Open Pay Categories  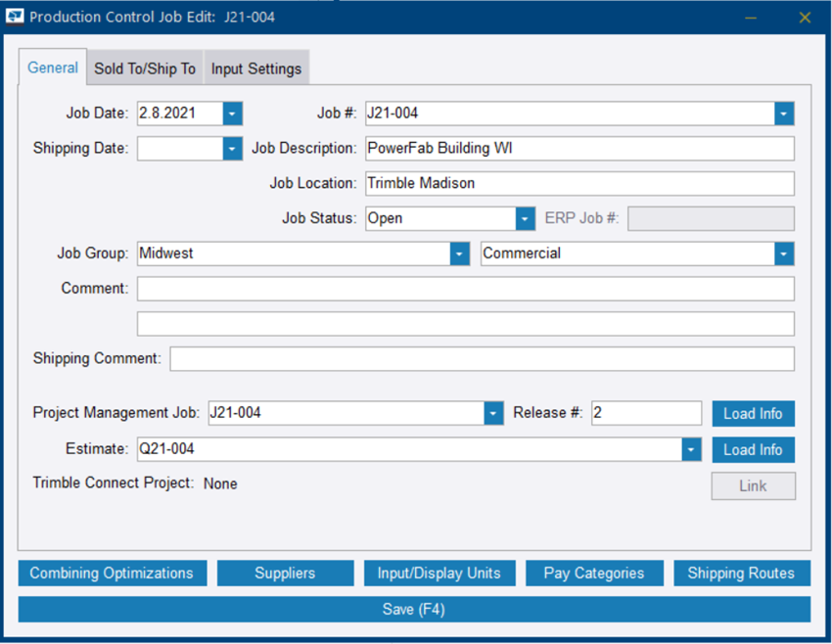(594, 573)
